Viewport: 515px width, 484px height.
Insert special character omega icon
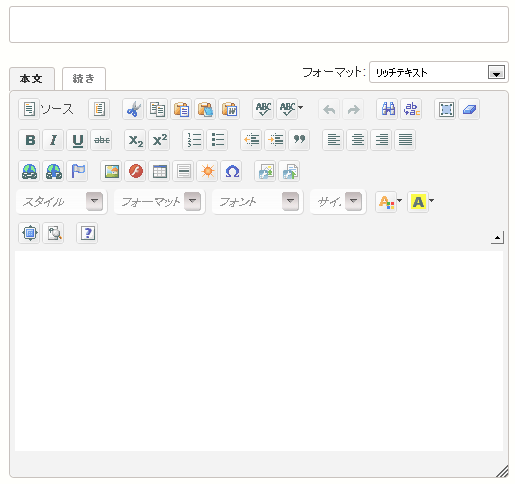coord(231,171)
